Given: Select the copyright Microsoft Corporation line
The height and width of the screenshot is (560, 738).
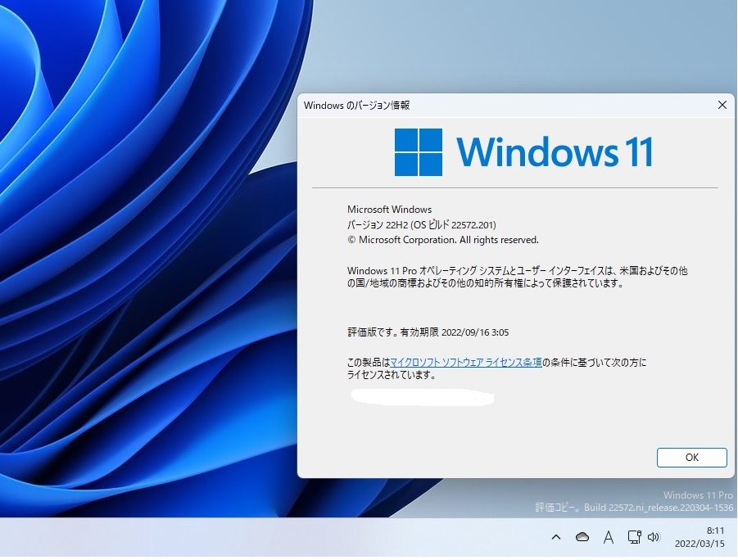Looking at the screenshot, I should tap(443, 240).
